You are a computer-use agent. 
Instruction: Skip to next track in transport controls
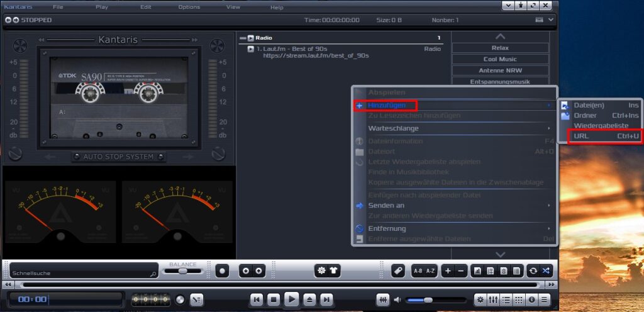326,299
